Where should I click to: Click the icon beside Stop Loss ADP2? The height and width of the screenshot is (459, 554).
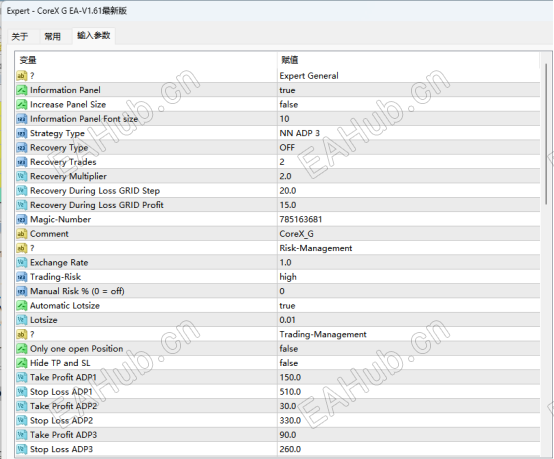click(x=22, y=421)
